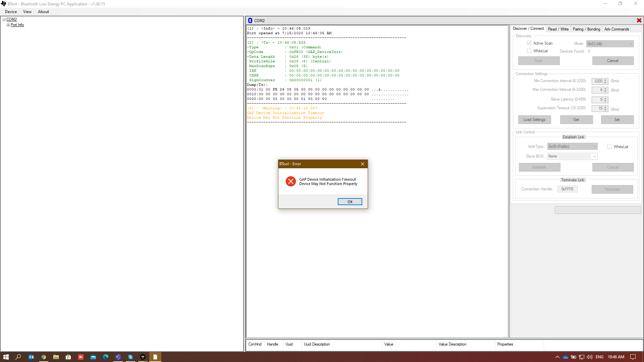The image size is (644, 362).
Task: Switch to Discover / Connect tab
Action: (528, 29)
